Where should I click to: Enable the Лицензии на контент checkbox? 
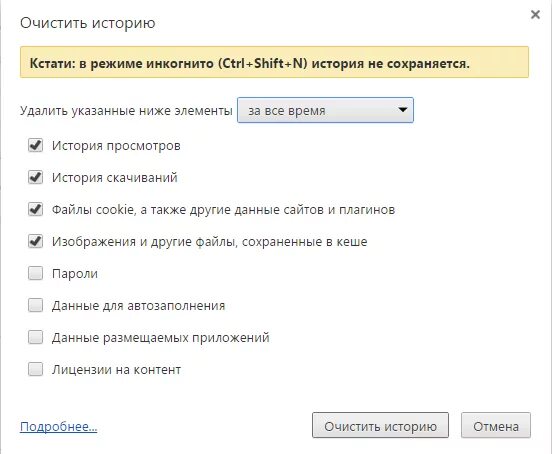(36, 370)
